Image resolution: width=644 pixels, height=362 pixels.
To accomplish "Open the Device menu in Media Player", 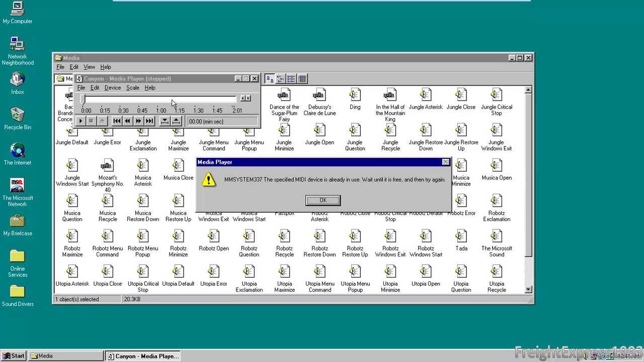I will coord(113,87).
